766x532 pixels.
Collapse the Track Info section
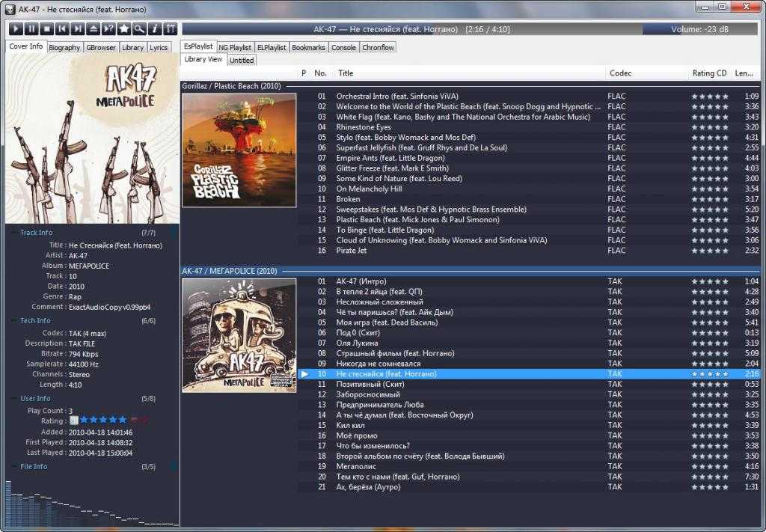[36, 233]
